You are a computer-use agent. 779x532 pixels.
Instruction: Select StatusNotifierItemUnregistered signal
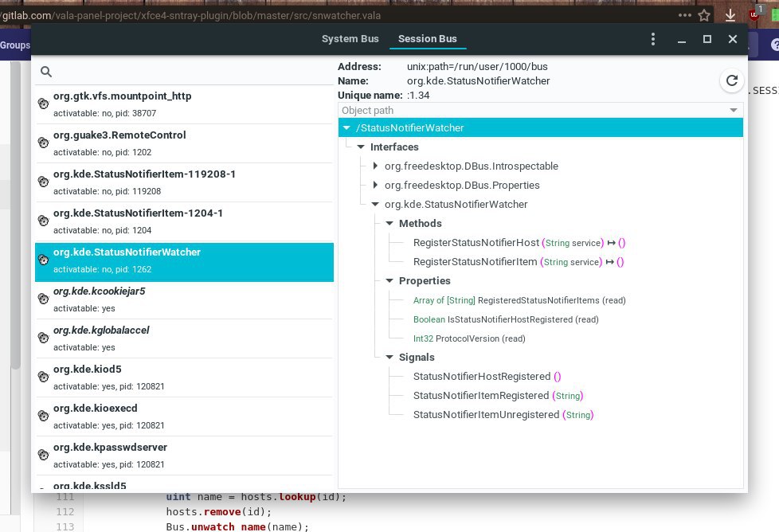pyautogui.click(x=503, y=415)
